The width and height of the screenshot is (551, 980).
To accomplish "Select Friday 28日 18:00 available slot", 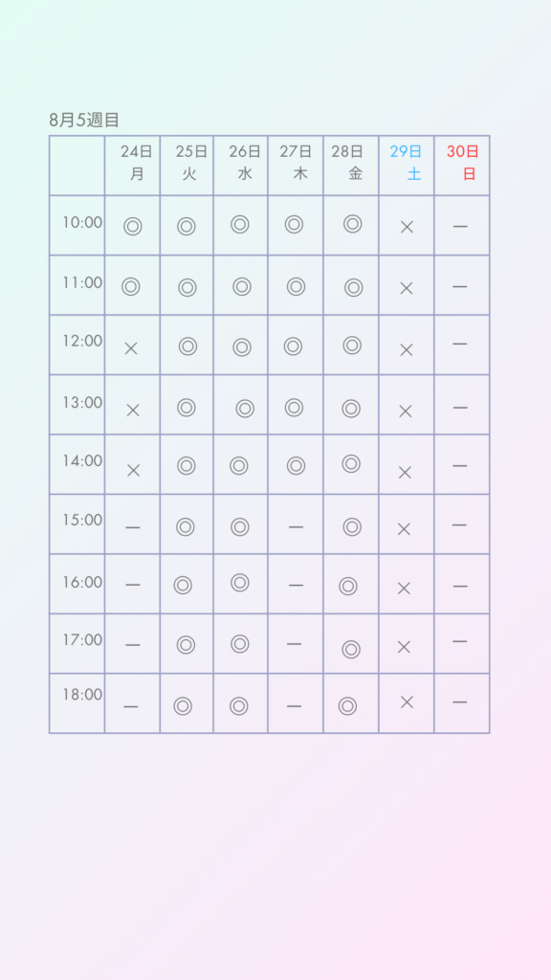I will pos(348,706).
